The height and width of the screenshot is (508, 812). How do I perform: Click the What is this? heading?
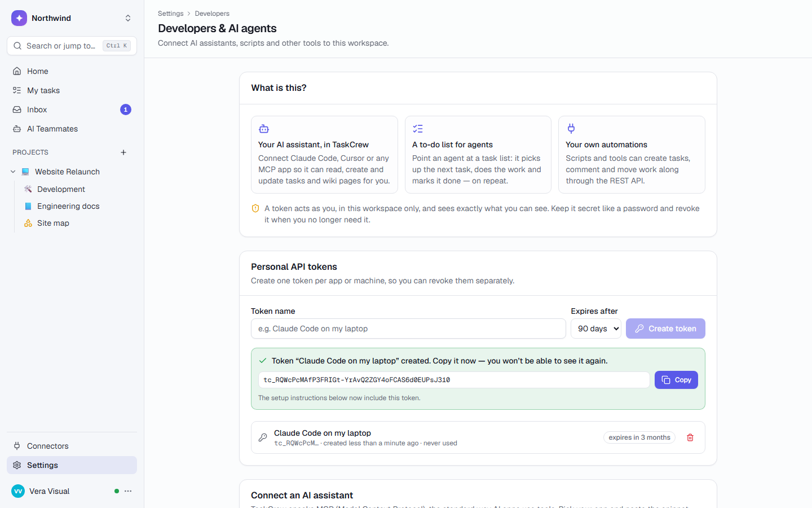pos(279,87)
